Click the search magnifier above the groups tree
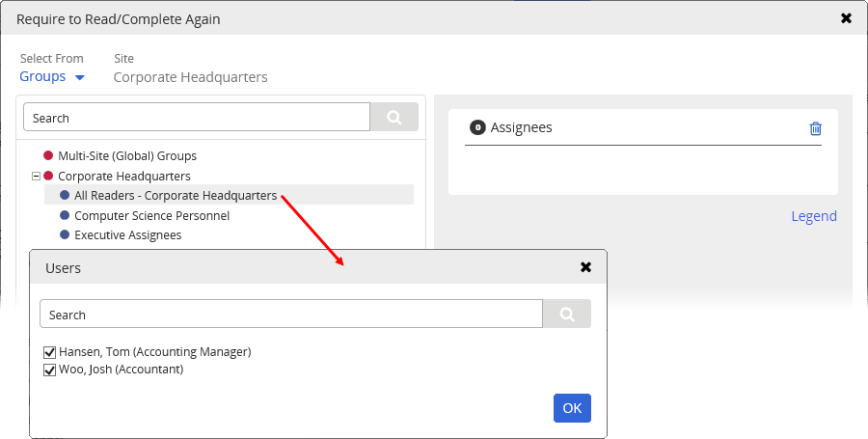This screenshot has width=868, height=439. 394,118
